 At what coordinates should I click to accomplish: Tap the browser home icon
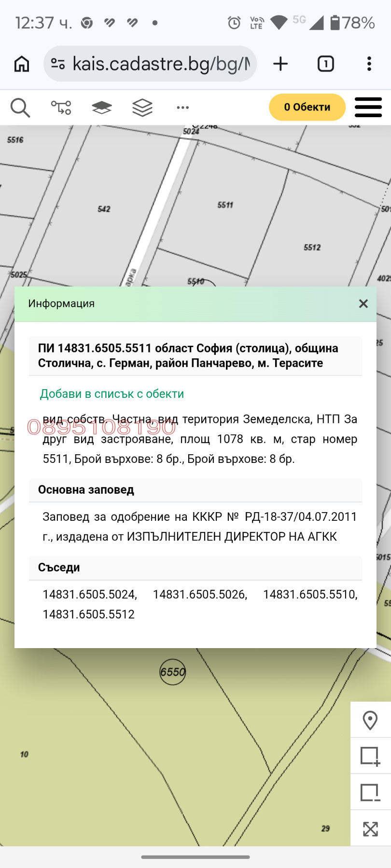[x=22, y=64]
